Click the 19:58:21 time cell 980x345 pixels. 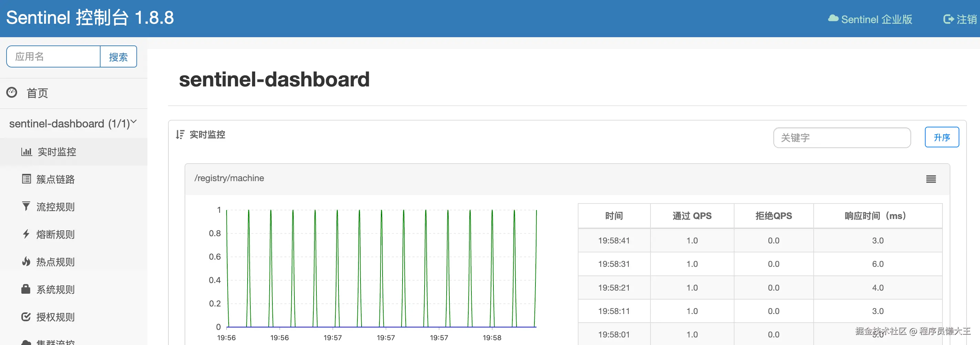coord(614,287)
